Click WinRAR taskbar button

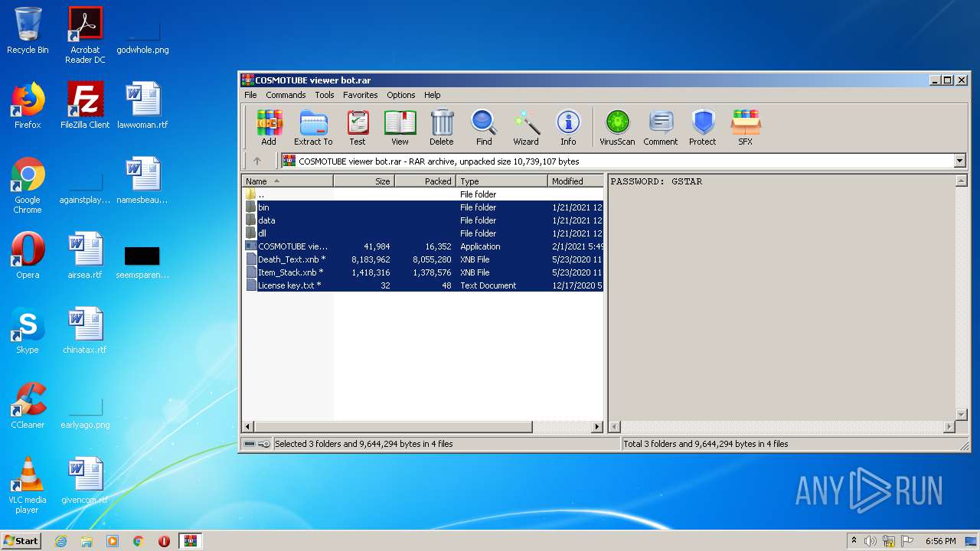point(191,541)
